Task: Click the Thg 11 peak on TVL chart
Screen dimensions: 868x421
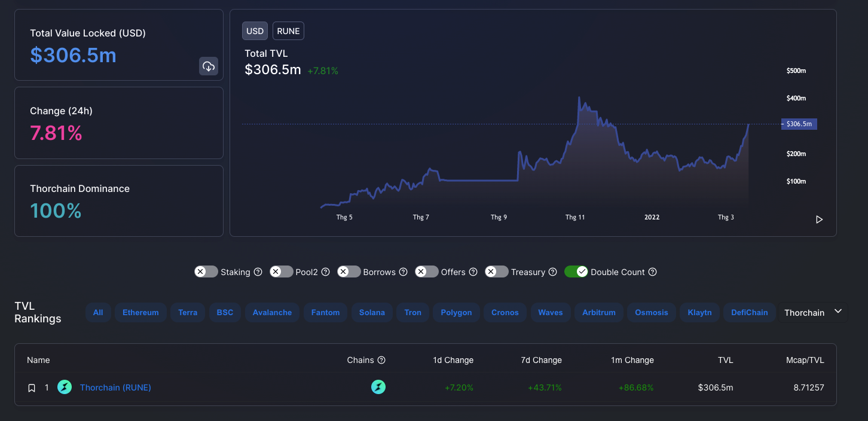Action: 579,97
